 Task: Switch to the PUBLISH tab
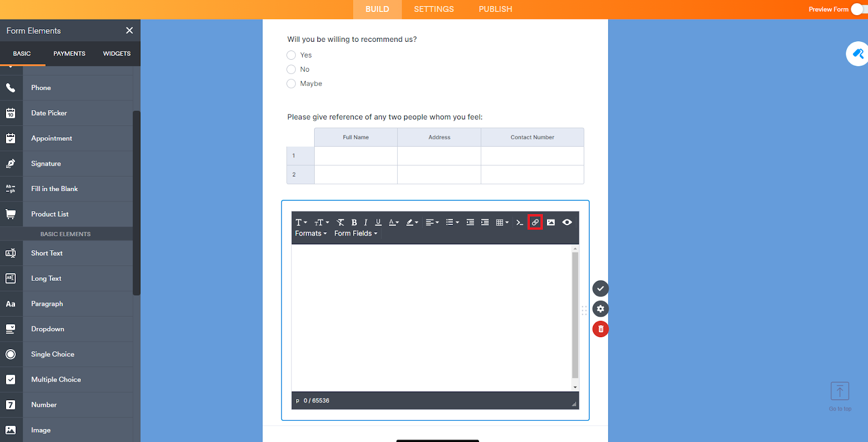coord(495,9)
